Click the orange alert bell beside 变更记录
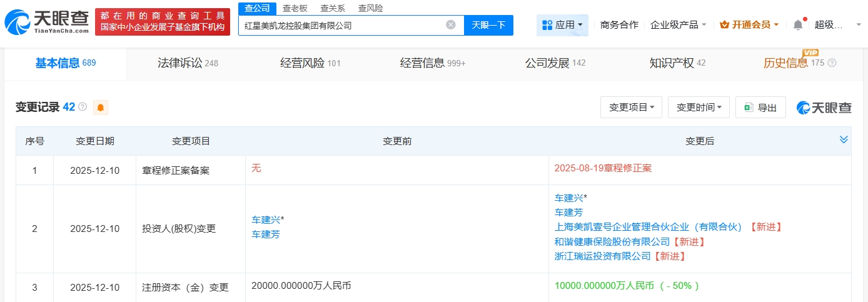Image resolution: width=868 pixels, height=302 pixels. 101,108
